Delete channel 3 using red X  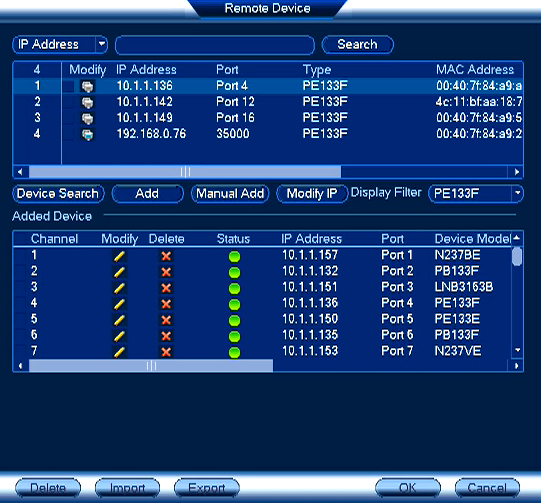click(x=166, y=288)
